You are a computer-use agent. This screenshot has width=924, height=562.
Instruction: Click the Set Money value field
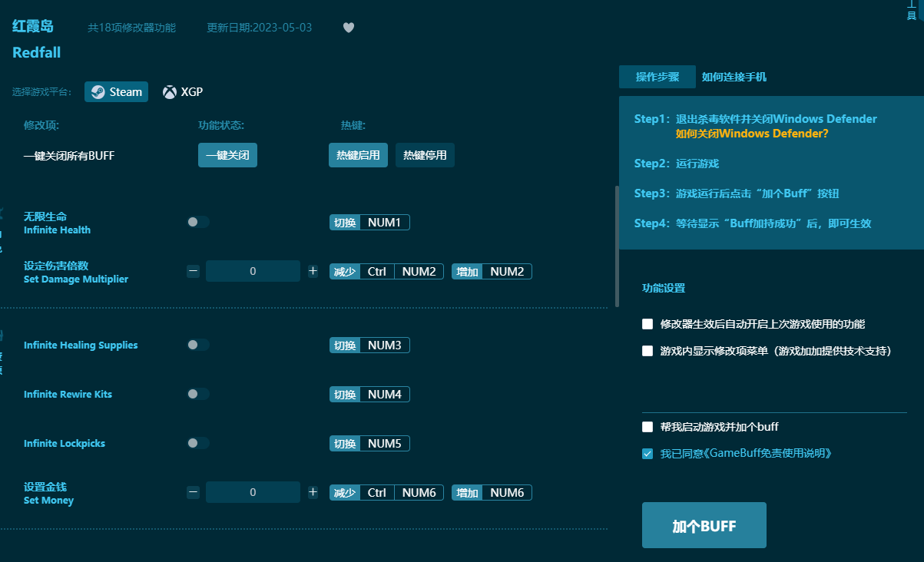click(x=253, y=492)
